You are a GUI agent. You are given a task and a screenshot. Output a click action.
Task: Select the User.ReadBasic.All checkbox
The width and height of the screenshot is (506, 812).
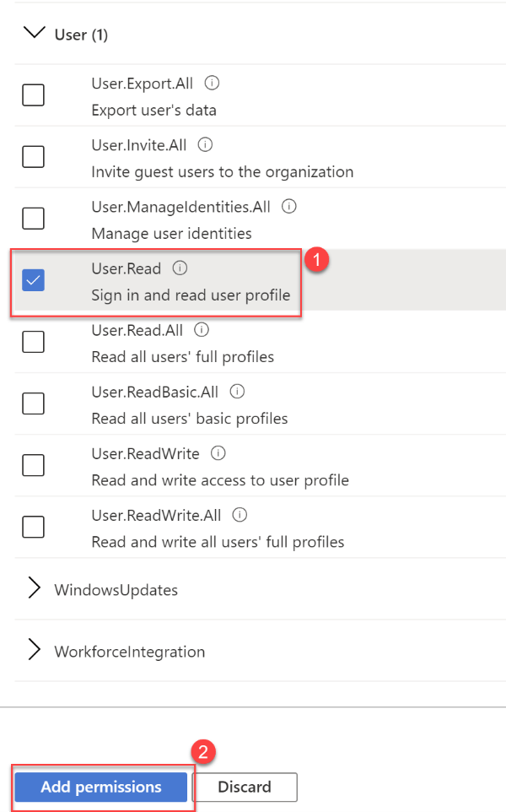pos(34,403)
